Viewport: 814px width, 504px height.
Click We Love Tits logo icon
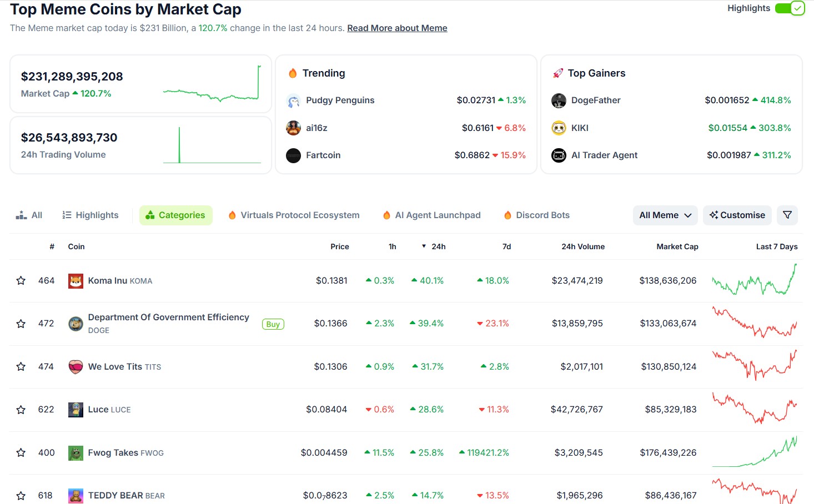[76, 367]
